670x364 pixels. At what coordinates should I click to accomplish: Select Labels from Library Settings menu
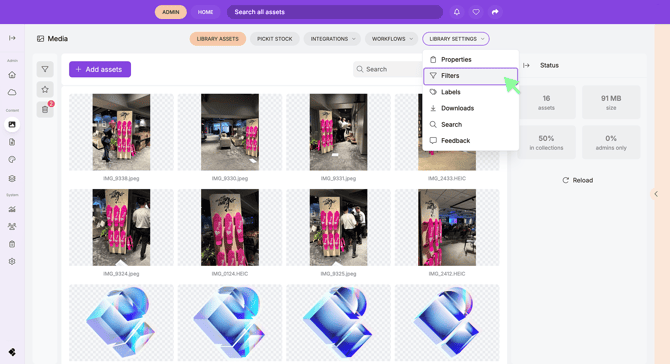tap(470, 92)
